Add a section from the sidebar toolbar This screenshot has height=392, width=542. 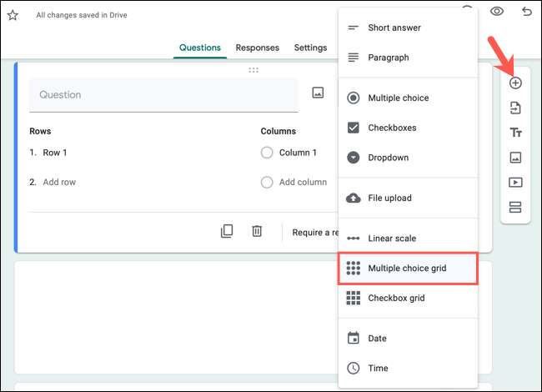[x=515, y=208]
